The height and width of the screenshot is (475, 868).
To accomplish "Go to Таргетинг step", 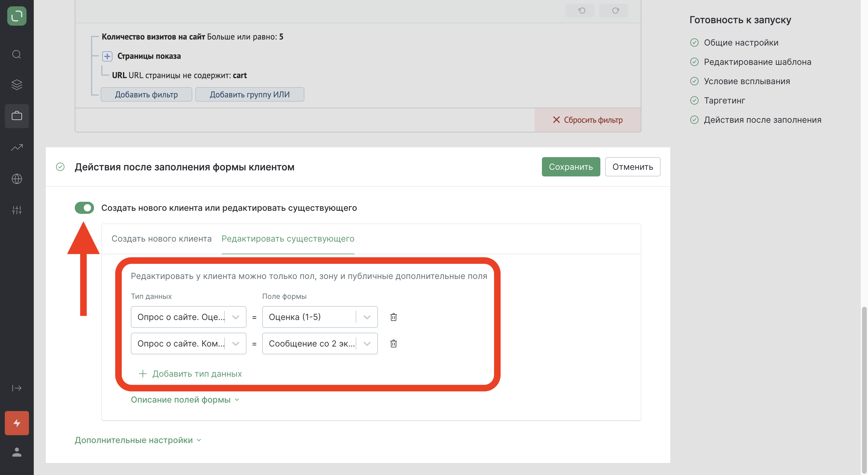I will pyautogui.click(x=725, y=100).
